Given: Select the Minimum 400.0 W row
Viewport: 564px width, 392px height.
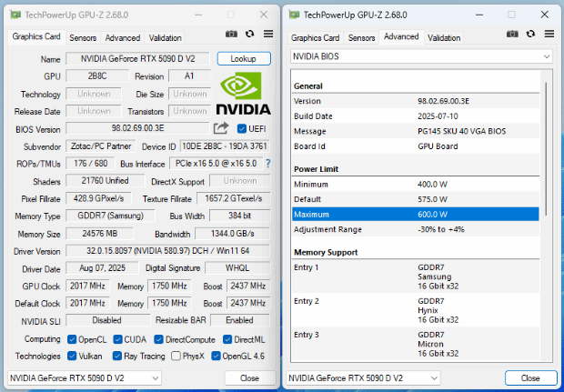Looking at the screenshot, I should click(416, 184).
